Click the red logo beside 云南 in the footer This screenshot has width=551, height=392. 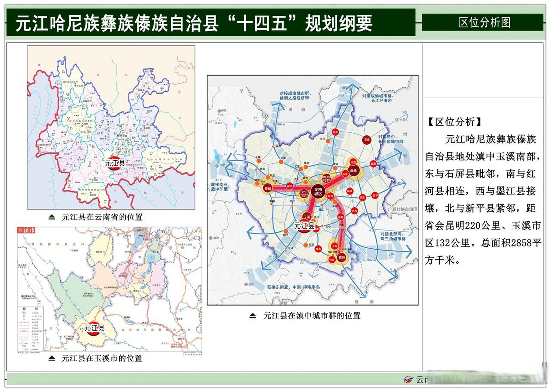408,380
